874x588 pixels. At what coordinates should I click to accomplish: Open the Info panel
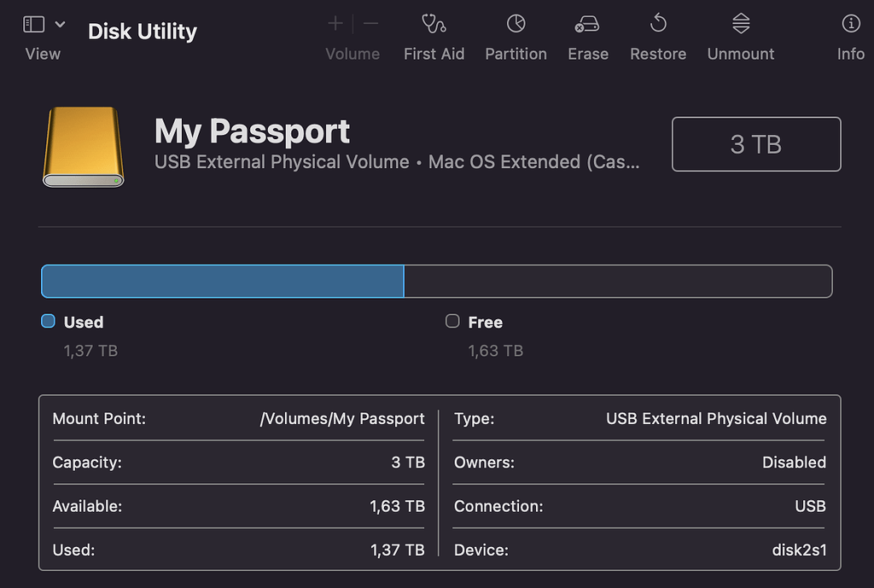point(850,36)
